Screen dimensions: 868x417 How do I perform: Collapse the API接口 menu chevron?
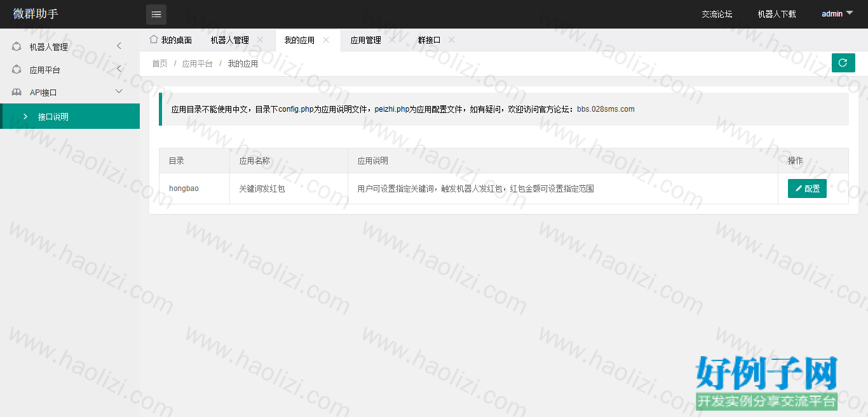(119, 91)
